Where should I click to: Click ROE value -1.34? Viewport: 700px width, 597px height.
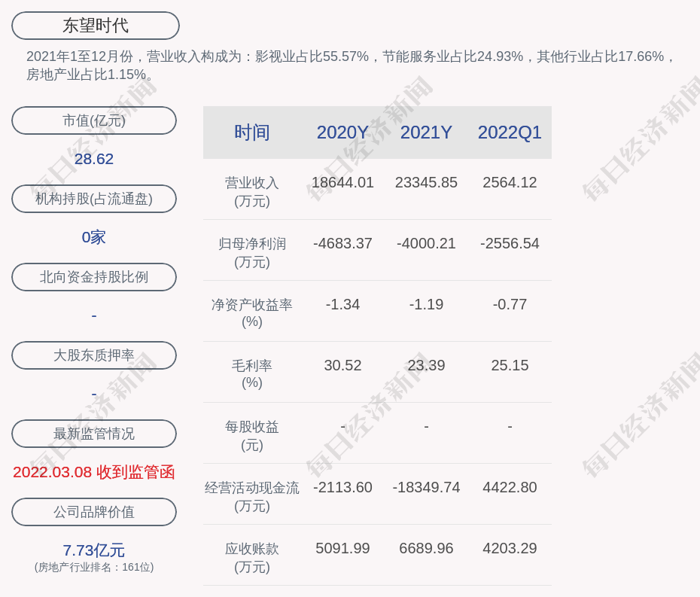(342, 305)
